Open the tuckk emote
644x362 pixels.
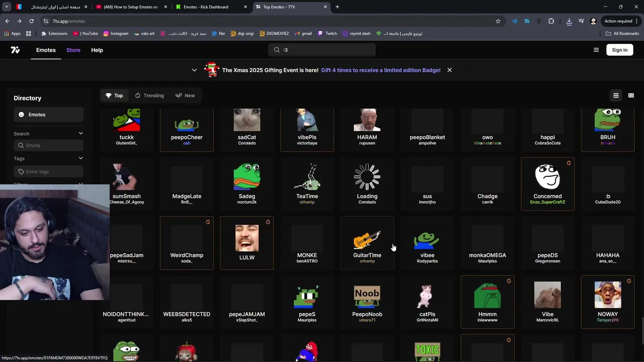pyautogui.click(x=126, y=130)
